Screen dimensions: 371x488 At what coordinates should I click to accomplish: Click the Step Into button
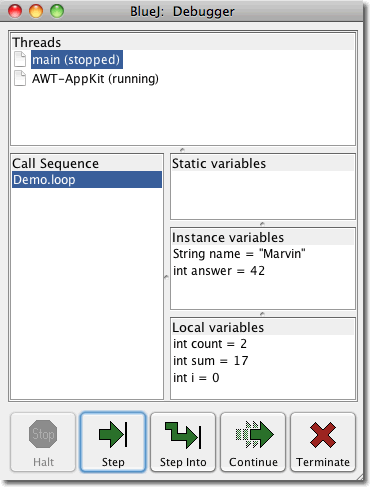(183, 442)
